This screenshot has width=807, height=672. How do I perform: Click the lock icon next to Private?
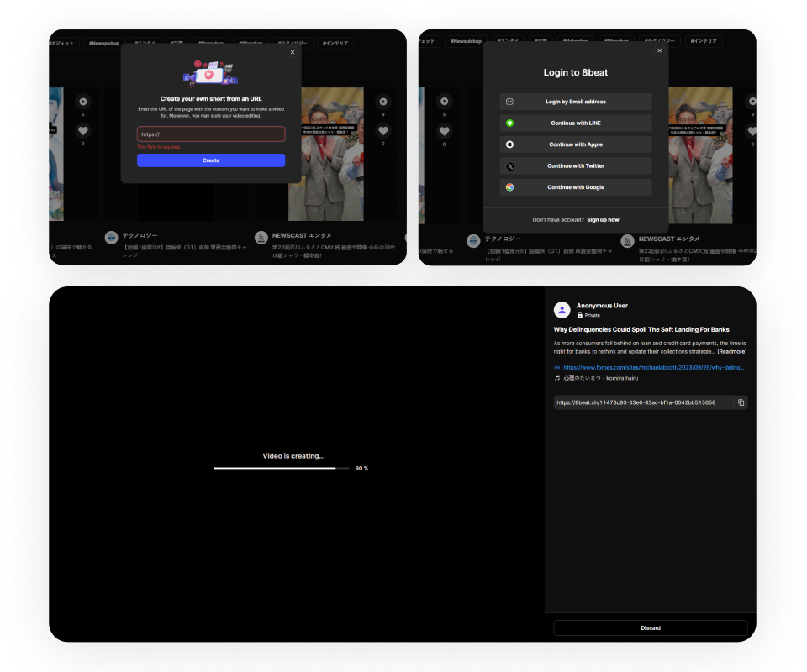[580, 315]
